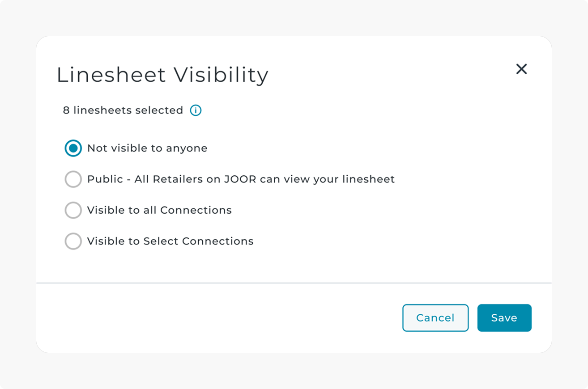Click the divider line above the footer buttons

[x=294, y=283]
